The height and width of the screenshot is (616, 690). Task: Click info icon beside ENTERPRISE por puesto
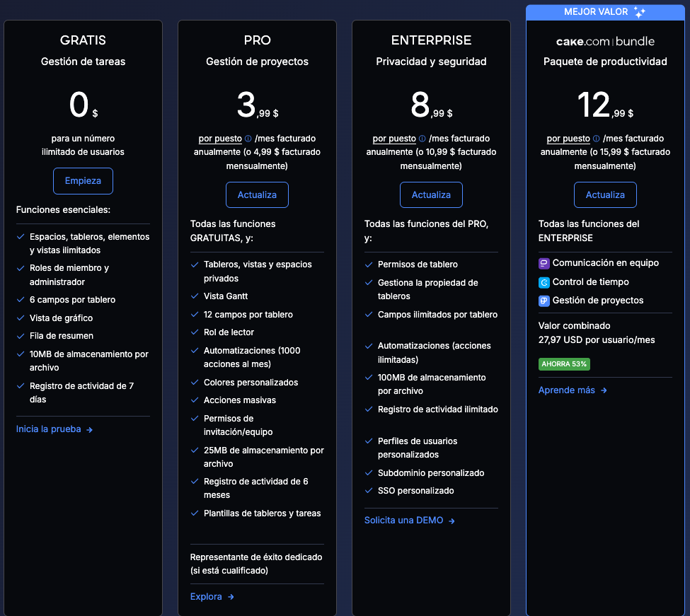click(422, 139)
